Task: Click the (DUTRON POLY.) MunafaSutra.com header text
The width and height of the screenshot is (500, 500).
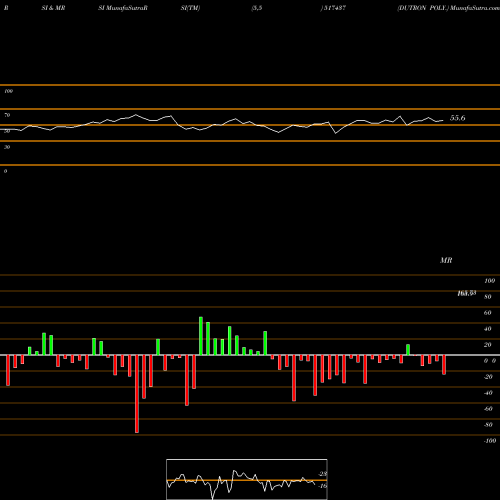Action: pos(448,8)
